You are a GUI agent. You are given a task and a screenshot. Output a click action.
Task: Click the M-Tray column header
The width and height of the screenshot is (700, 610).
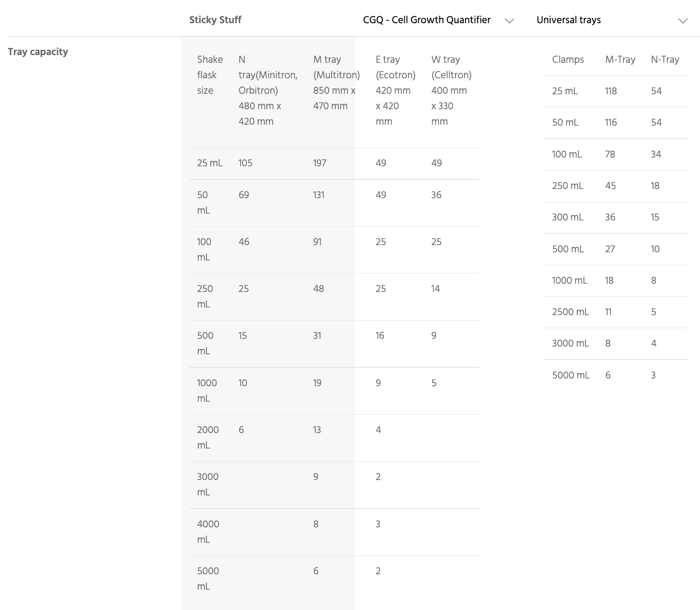[x=620, y=59]
